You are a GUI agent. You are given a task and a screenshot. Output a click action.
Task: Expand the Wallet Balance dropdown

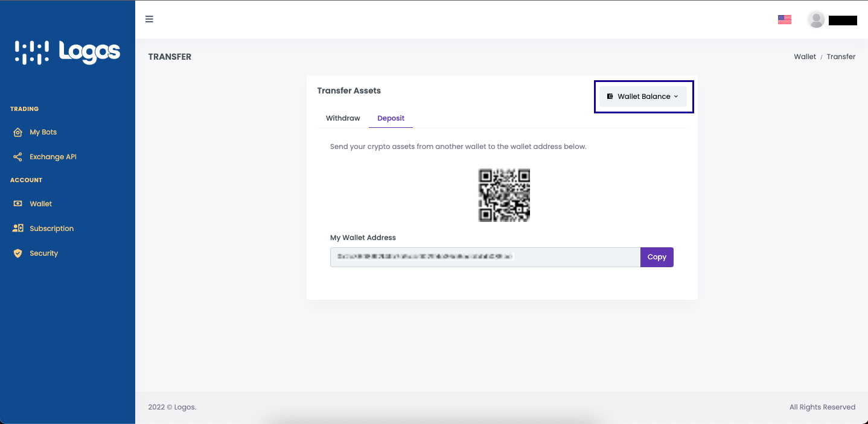(x=643, y=97)
